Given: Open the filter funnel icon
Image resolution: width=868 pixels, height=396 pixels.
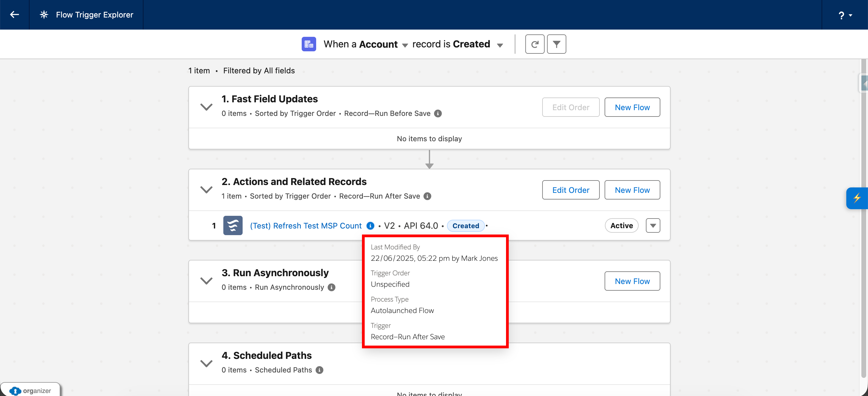Looking at the screenshot, I should (x=556, y=44).
